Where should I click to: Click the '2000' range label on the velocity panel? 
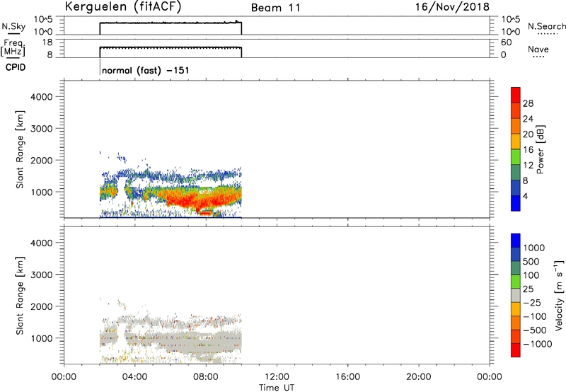42,306
